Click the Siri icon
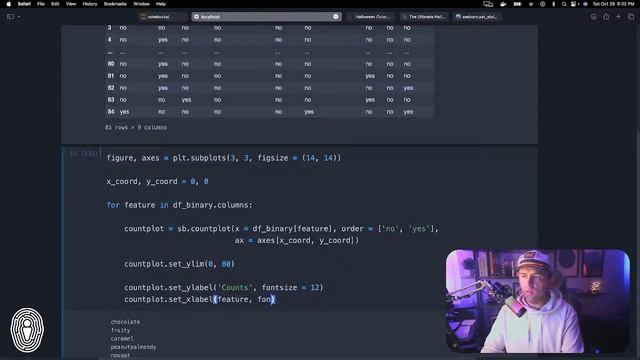 585,4
